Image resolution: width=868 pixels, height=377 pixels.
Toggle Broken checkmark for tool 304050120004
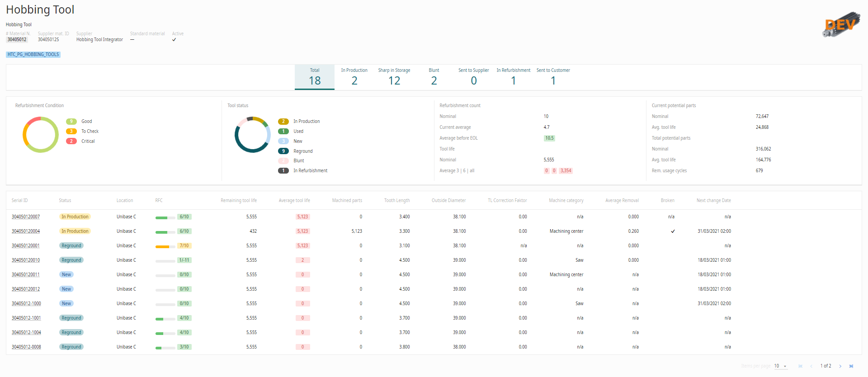[673, 231]
